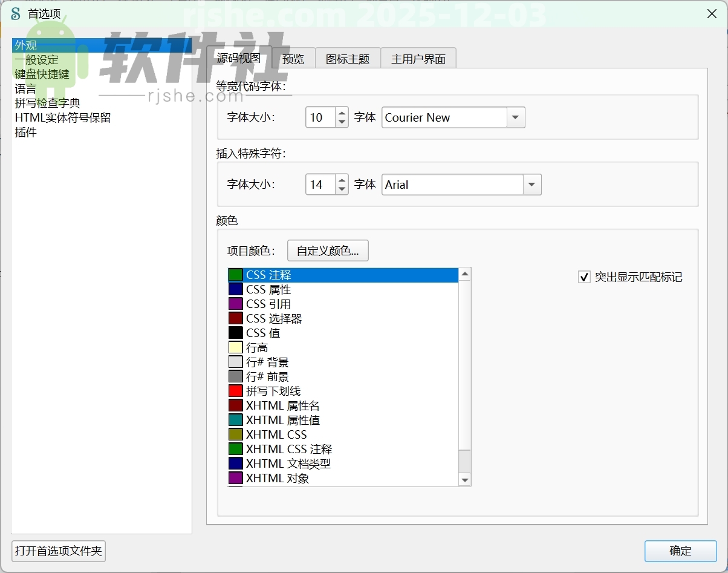
Task: Open the 图标主题 tab
Action: tap(348, 57)
